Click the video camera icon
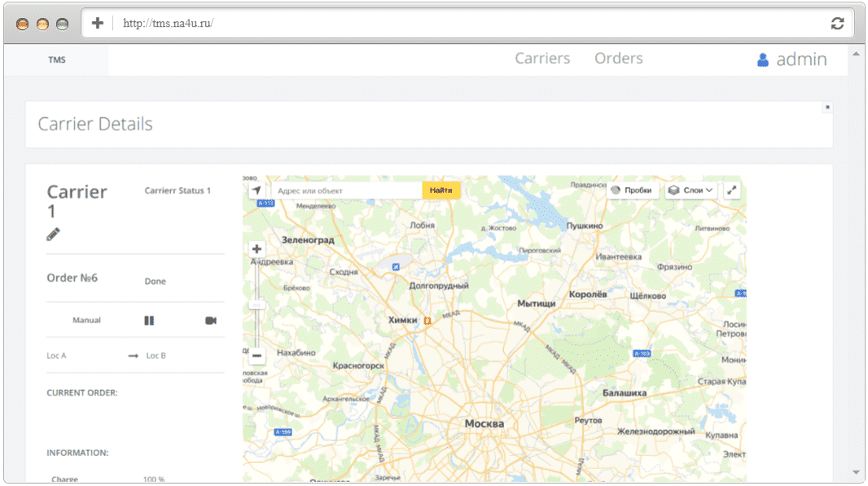Viewport: 868px width, 486px height. click(211, 321)
